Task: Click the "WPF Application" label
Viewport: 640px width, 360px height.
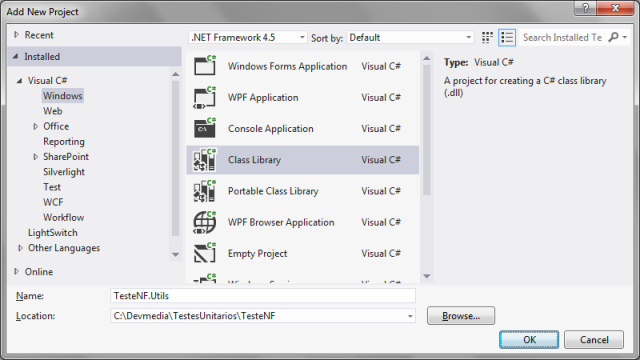Action: point(263,98)
